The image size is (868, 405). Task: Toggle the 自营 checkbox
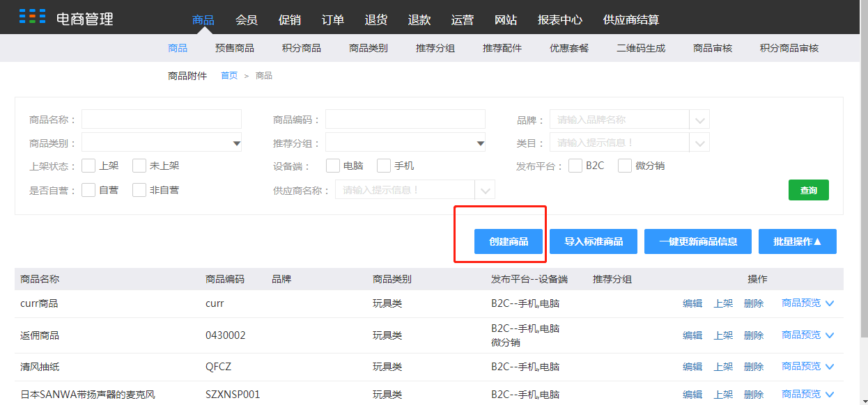pyautogui.click(x=88, y=189)
